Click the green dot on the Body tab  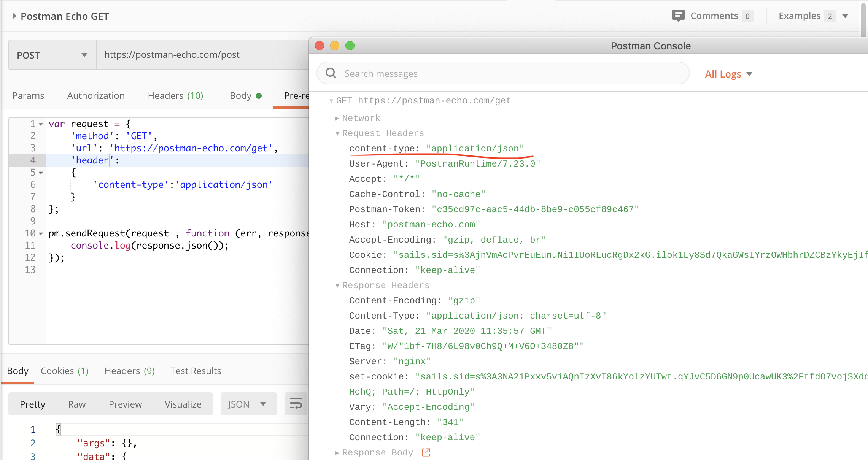tap(259, 95)
